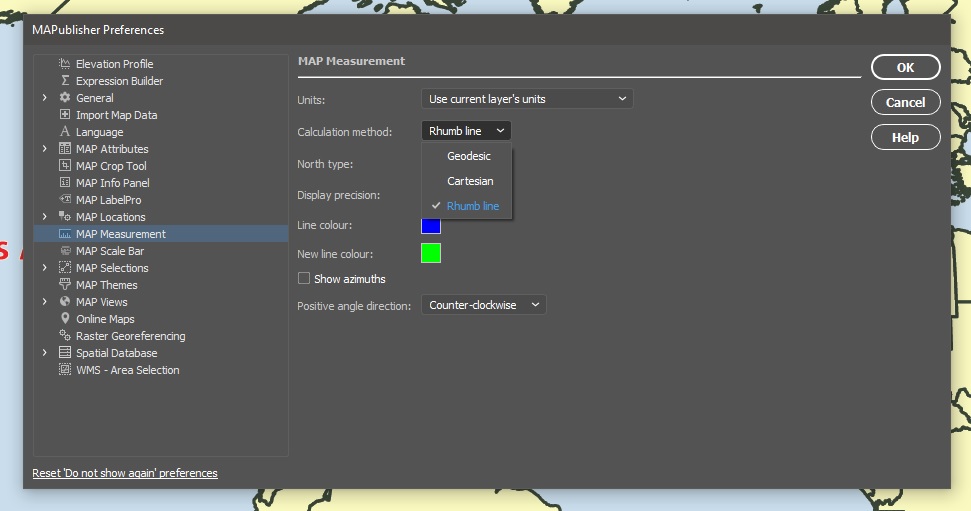Click the MAP Views globe icon
This screenshot has width=971, height=511.
click(64, 302)
